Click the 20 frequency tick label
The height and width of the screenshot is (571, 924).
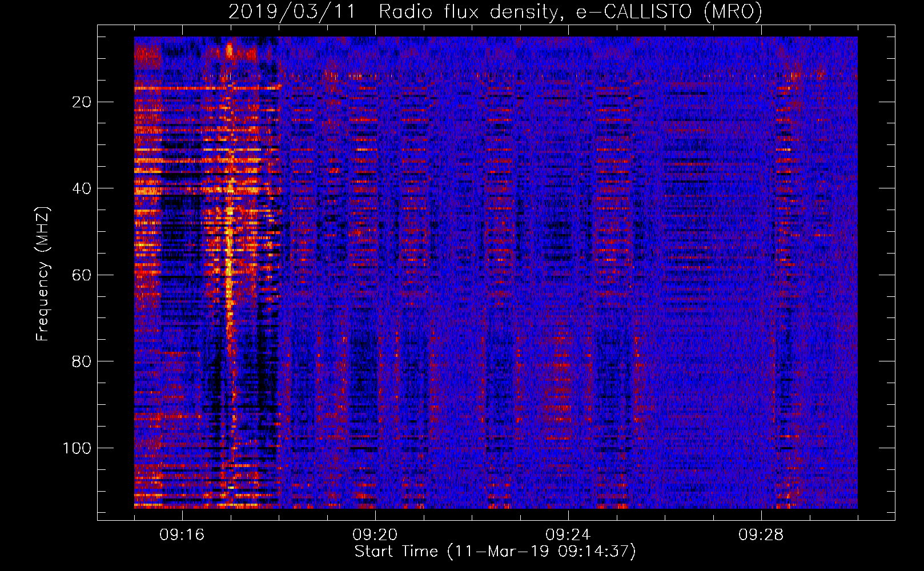coord(82,102)
